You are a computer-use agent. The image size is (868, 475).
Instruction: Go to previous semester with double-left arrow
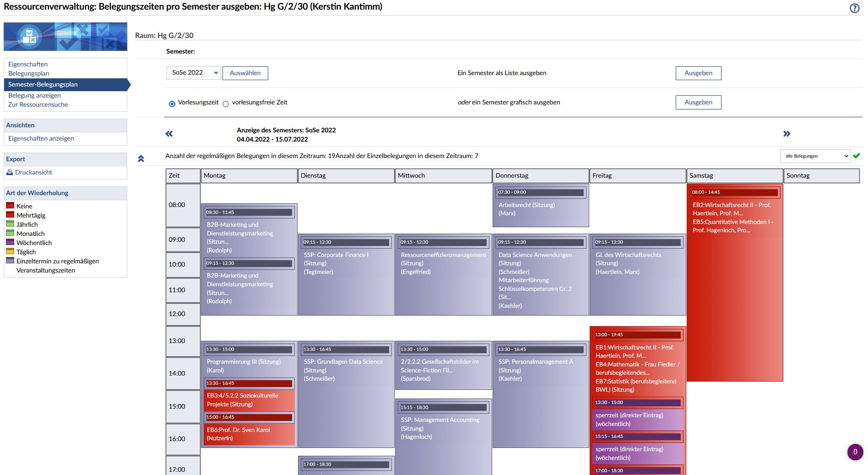pyautogui.click(x=169, y=134)
